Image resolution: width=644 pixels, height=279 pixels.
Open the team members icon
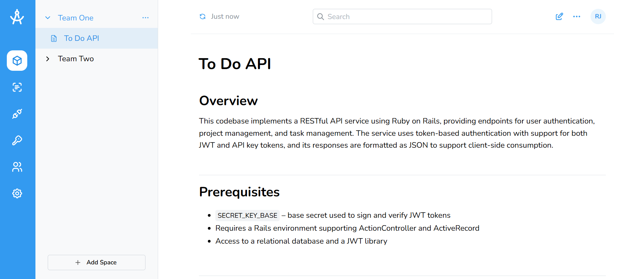17,167
